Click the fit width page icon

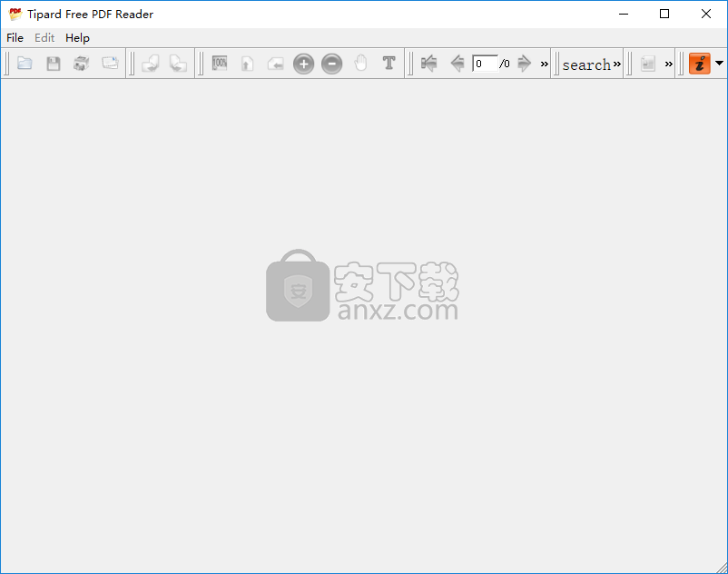pyautogui.click(x=276, y=64)
